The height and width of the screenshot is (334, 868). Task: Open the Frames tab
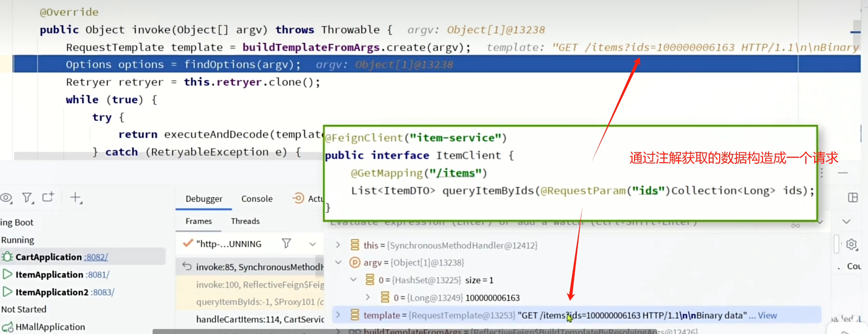(199, 221)
